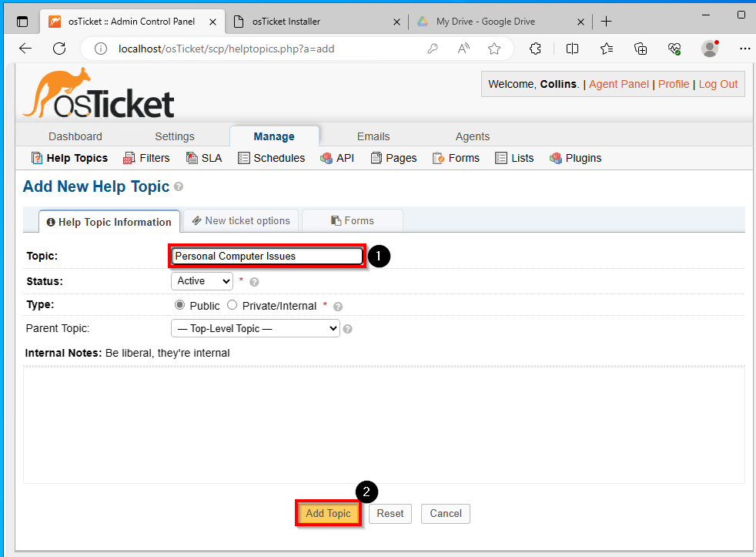Select the Public type radio button

[x=179, y=305]
